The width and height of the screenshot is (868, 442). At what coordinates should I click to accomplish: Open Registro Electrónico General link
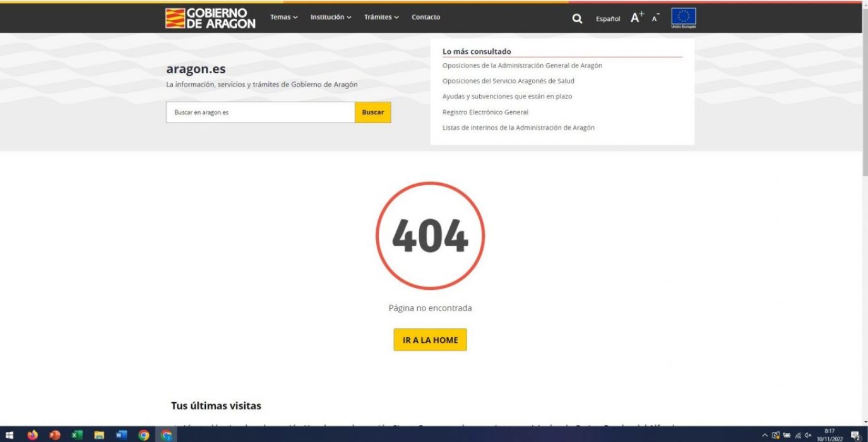(485, 112)
